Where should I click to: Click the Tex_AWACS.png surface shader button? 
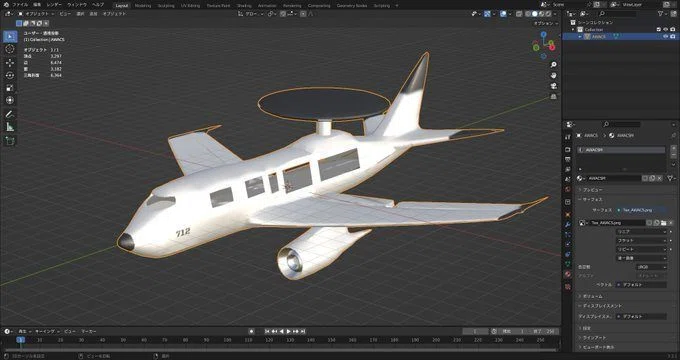[x=640, y=210]
